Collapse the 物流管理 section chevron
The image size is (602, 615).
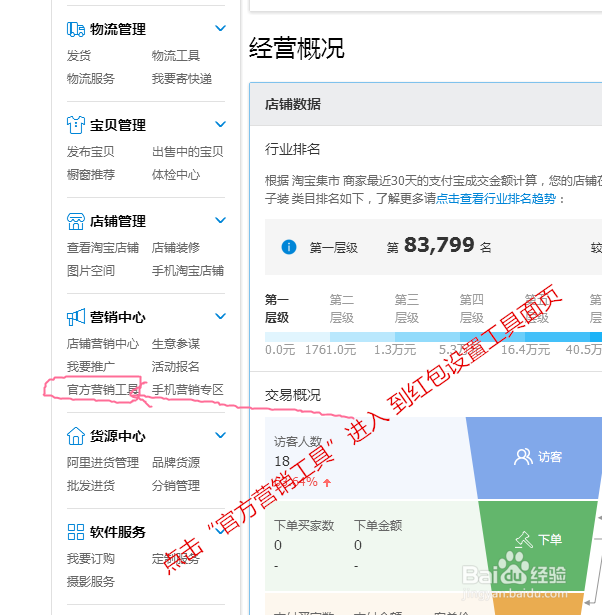click(x=220, y=28)
